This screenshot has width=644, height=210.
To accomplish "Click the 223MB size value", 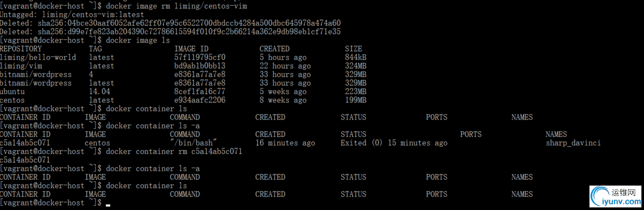I will coord(356,91).
